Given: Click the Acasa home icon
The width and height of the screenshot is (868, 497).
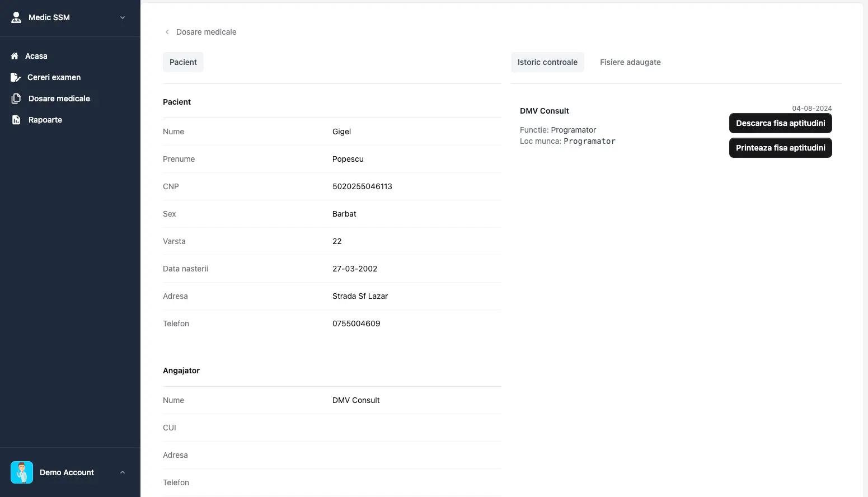Looking at the screenshot, I should point(15,56).
